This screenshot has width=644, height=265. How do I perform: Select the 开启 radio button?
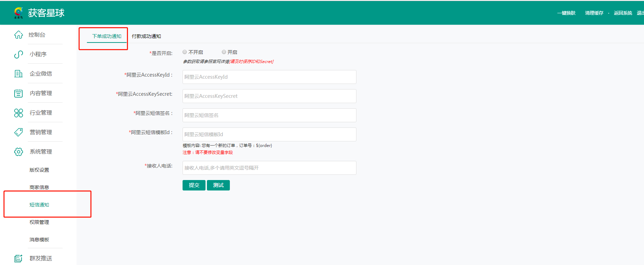pyautogui.click(x=224, y=52)
